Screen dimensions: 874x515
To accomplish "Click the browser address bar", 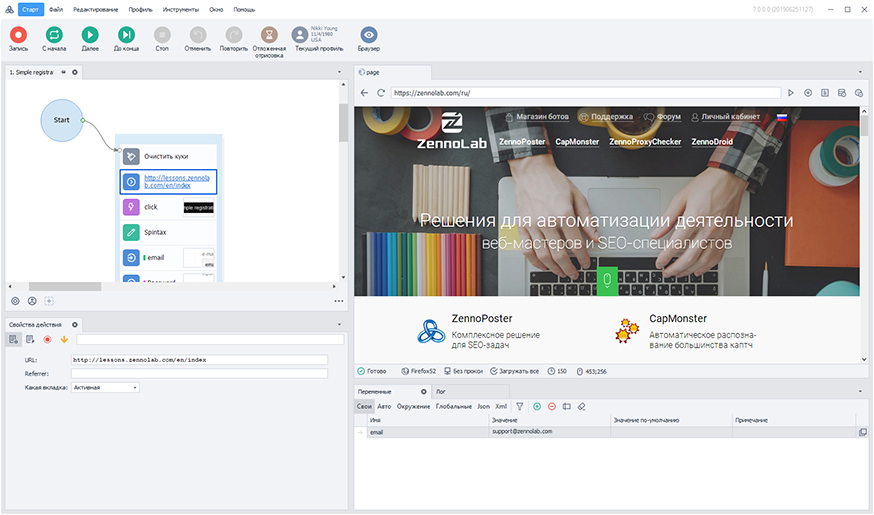I will point(586,93).
